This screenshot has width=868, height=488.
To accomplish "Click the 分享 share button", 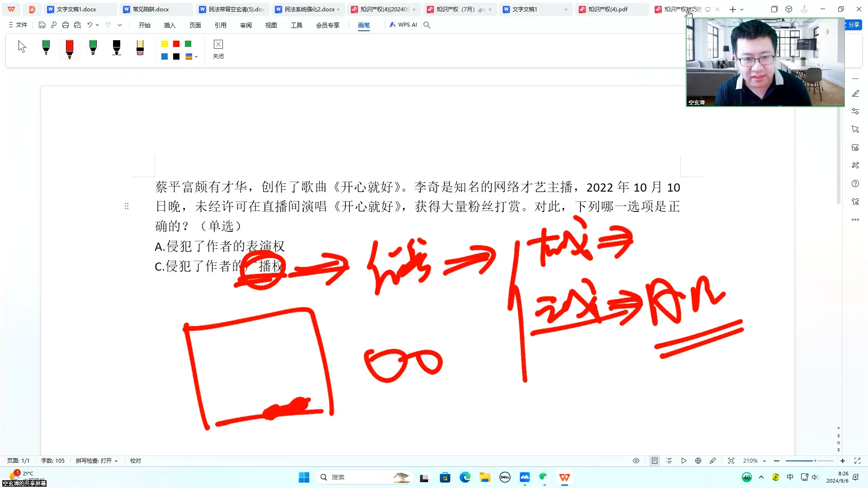I will (854, 25).
